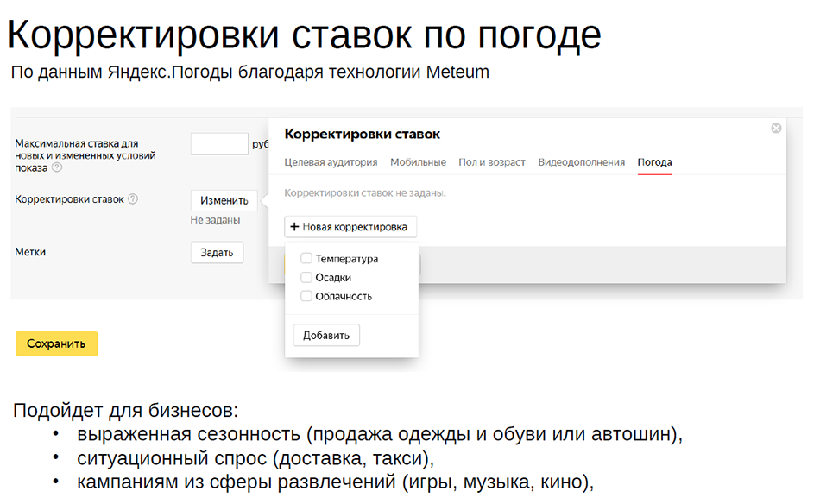820x504 pixels.
Task: Switch to the Пол и возраст tab
Action: (x=492, y=162)
